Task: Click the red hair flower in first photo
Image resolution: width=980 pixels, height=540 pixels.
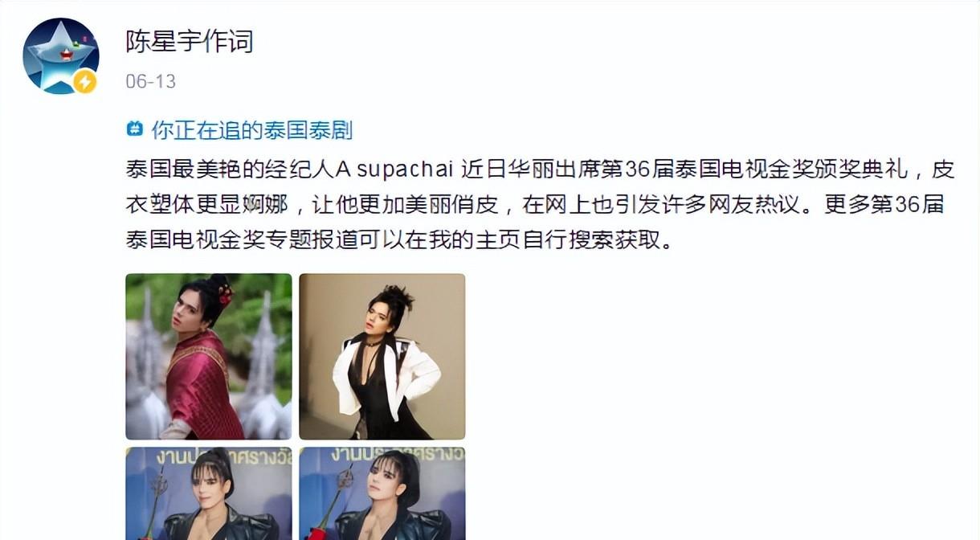Action: tap(225, 292)
